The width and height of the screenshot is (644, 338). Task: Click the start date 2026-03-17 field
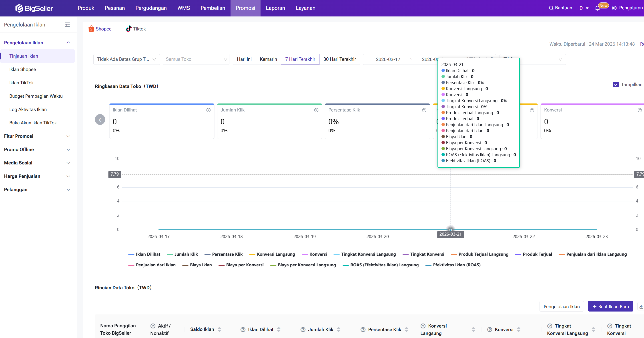pos(388,59)
